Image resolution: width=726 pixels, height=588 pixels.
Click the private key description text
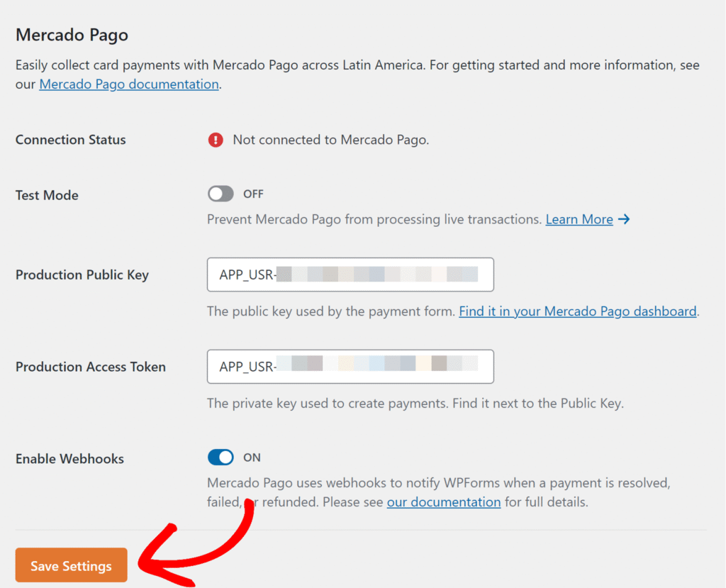[415, 403]
